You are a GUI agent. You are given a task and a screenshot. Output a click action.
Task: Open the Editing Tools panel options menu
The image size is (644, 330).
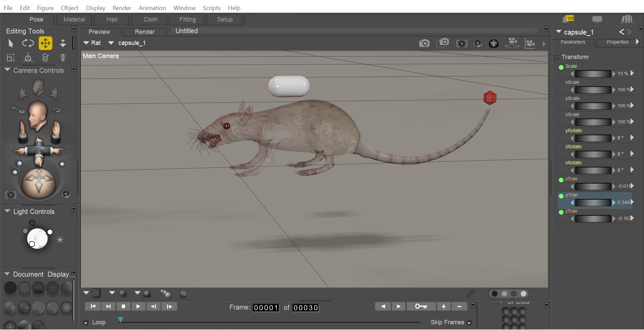point(74,29)
